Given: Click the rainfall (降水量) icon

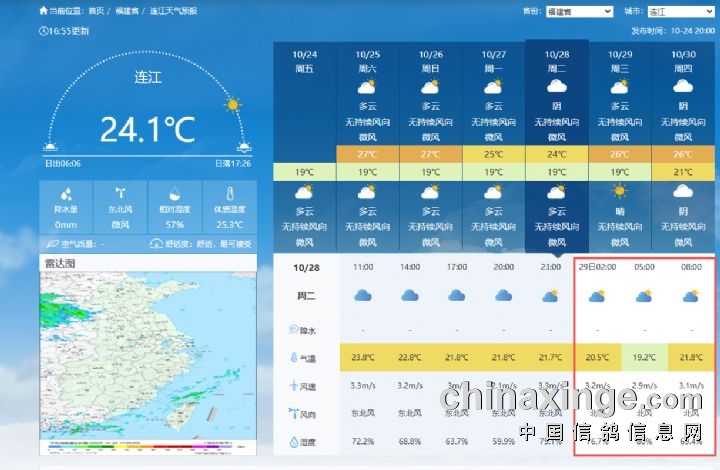Looking at the screenshot, I should (66, 194).
